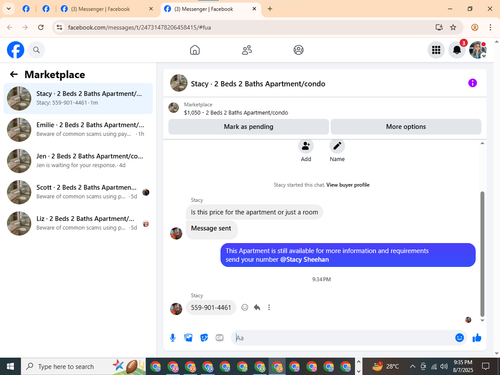Attach a file with the photo icon

[188, 338]
